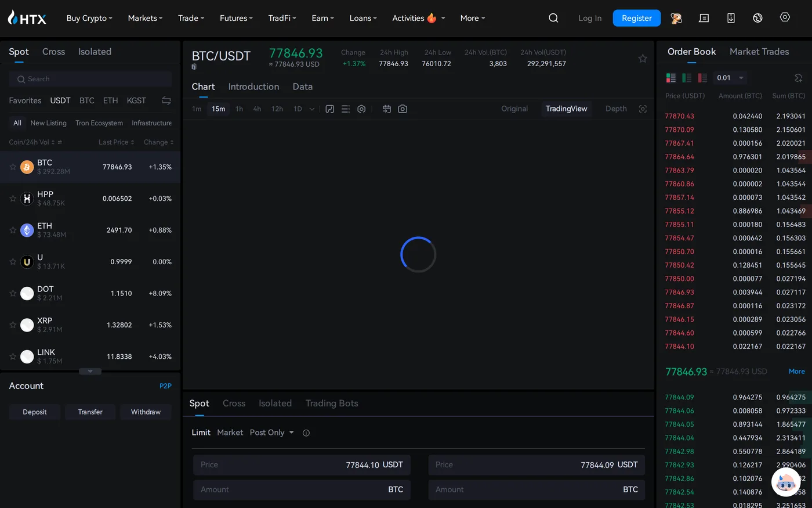812x508 pixels.
Task: Click the coin Search field
Action: tap(90, 79)
